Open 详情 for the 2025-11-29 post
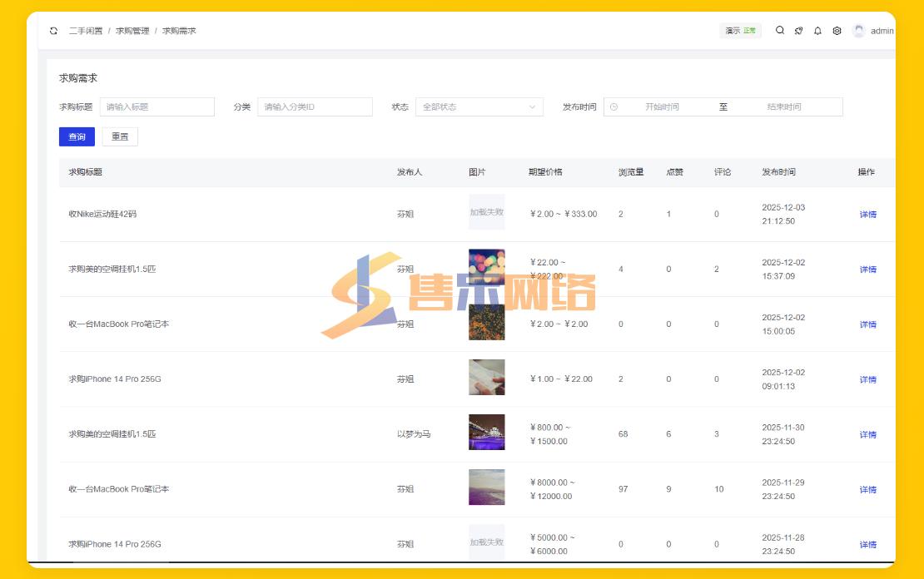Screen dimensions: 924x579 [867, 490]
